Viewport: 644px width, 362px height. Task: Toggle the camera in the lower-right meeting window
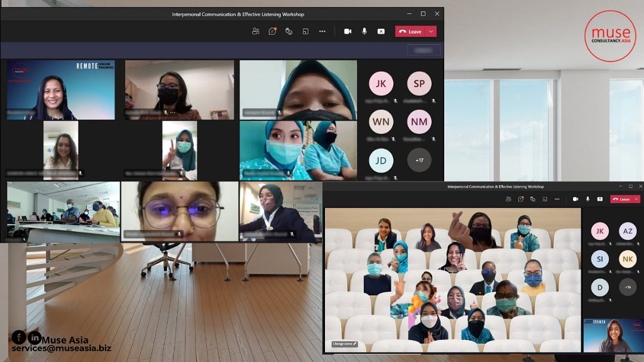pos(575,199)
